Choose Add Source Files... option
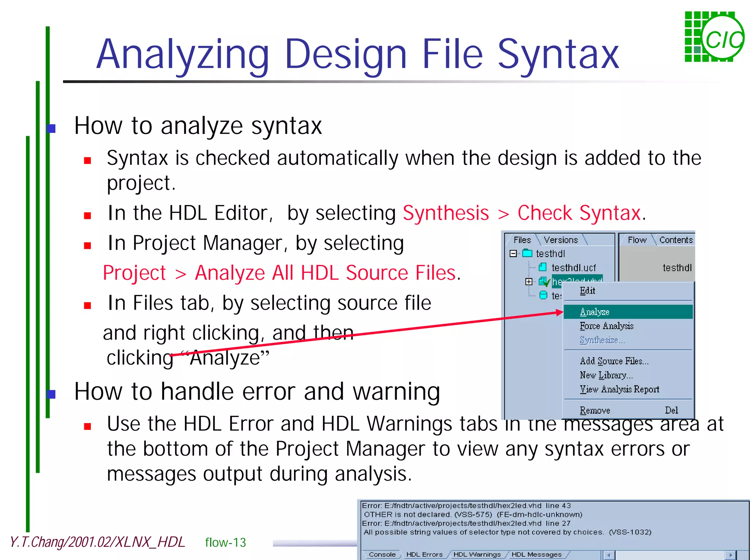The image size is (750, 560). [x=628, y=361]
